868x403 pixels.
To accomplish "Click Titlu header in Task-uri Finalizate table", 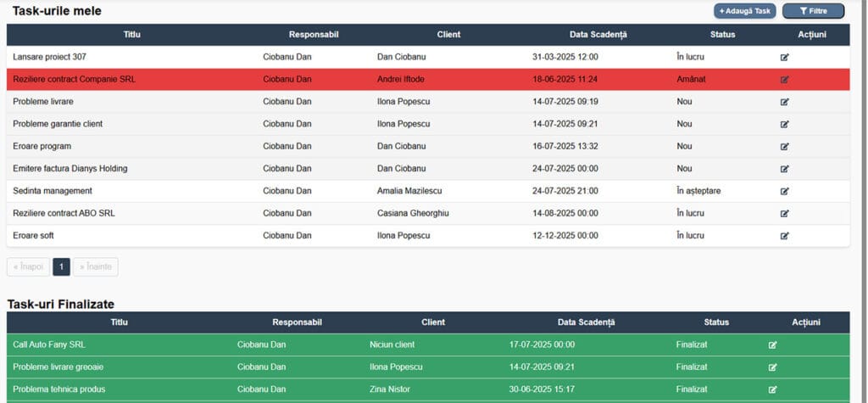I will coord(119,322).
